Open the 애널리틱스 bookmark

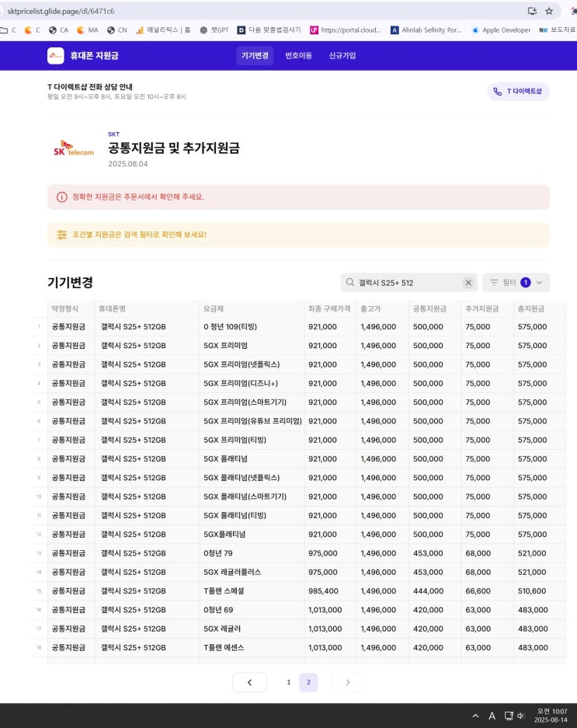(163, 30)
